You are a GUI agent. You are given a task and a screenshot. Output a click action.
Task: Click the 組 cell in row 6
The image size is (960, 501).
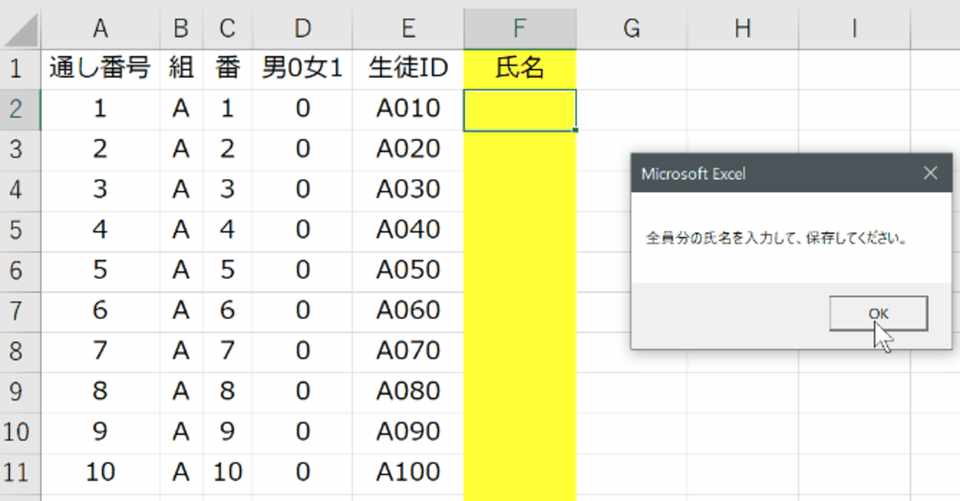[181, 271]
